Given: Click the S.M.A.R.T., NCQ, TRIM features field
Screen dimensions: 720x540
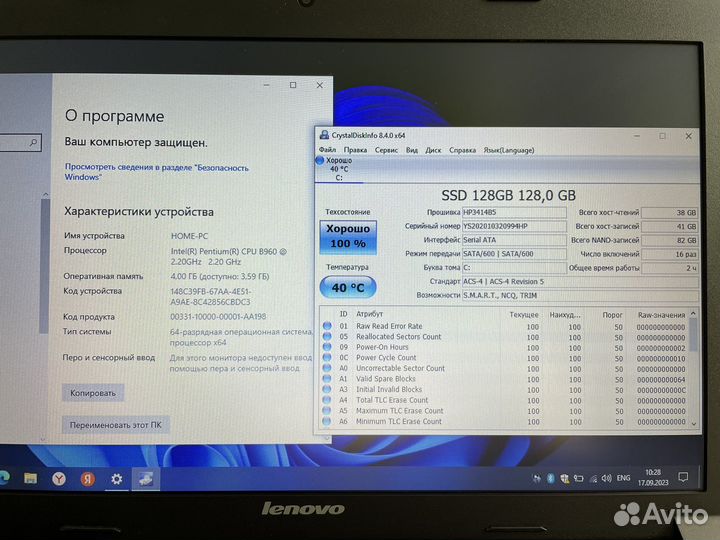Looking at the screenshot, I should 580,295.
